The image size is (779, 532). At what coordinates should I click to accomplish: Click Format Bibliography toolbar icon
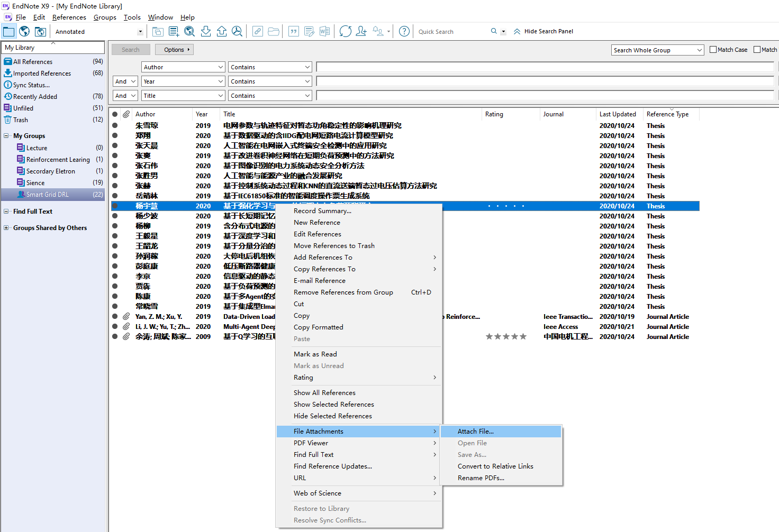pos(310,31)
